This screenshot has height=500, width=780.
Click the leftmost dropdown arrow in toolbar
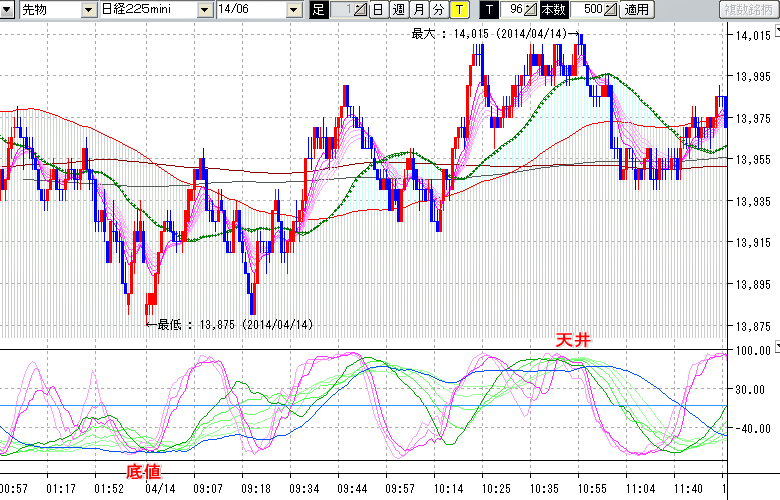pyautogui.click(x=8, y=10)
